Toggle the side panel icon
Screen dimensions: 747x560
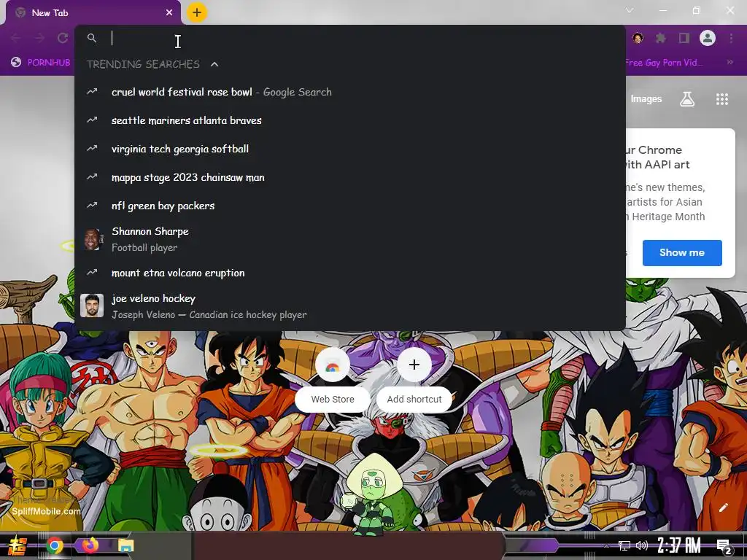[684, 38]
